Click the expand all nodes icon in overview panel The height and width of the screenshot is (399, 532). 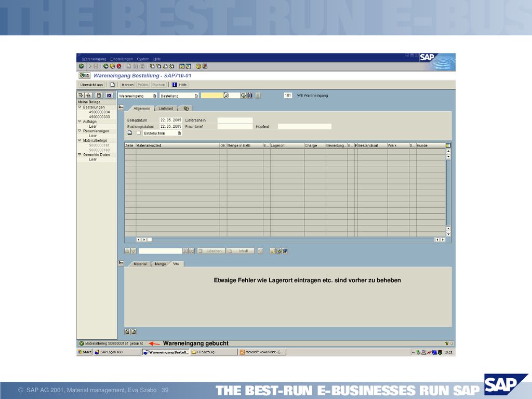coord(81,96)
